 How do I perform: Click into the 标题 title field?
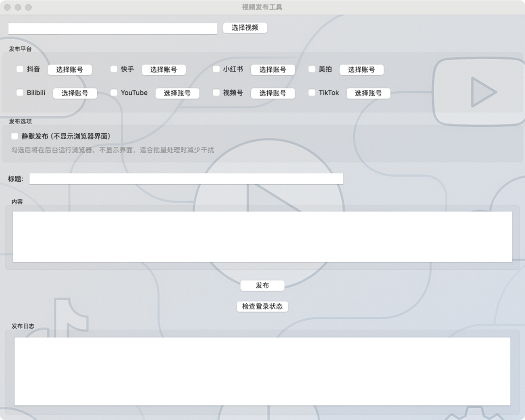pyautogui.click(x=186, y=178)
